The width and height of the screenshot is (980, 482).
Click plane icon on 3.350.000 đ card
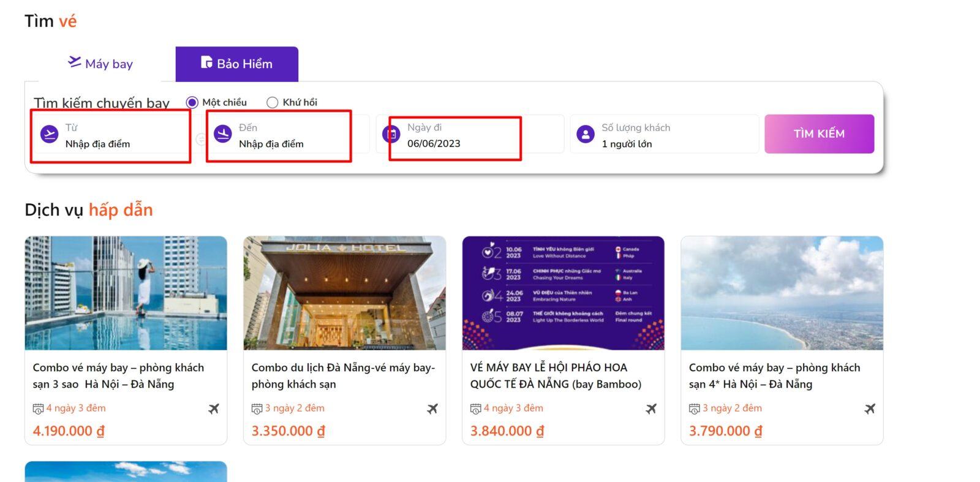click(x=432, y=409)
